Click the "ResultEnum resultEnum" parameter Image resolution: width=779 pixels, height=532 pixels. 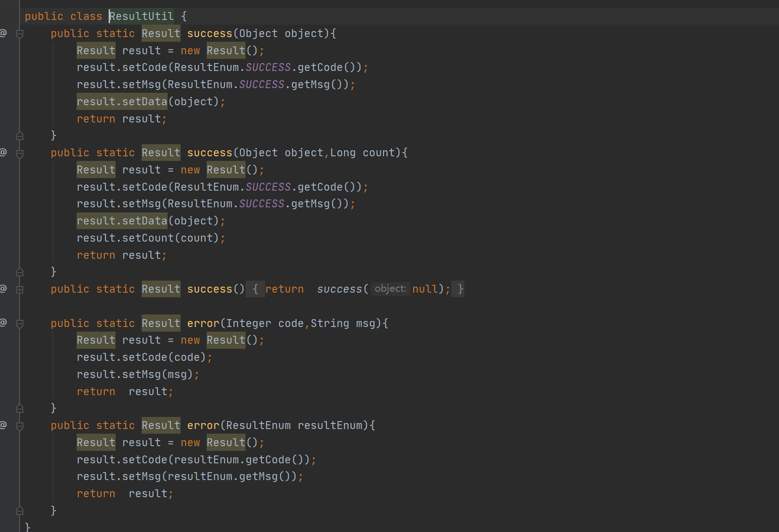pos(294,425)
